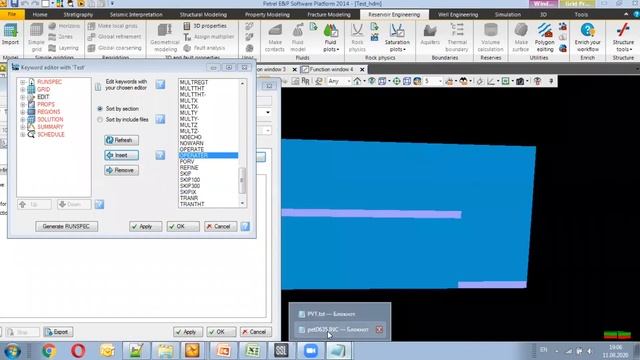Expand the SCHEDULE tree node

coord(23,135)
